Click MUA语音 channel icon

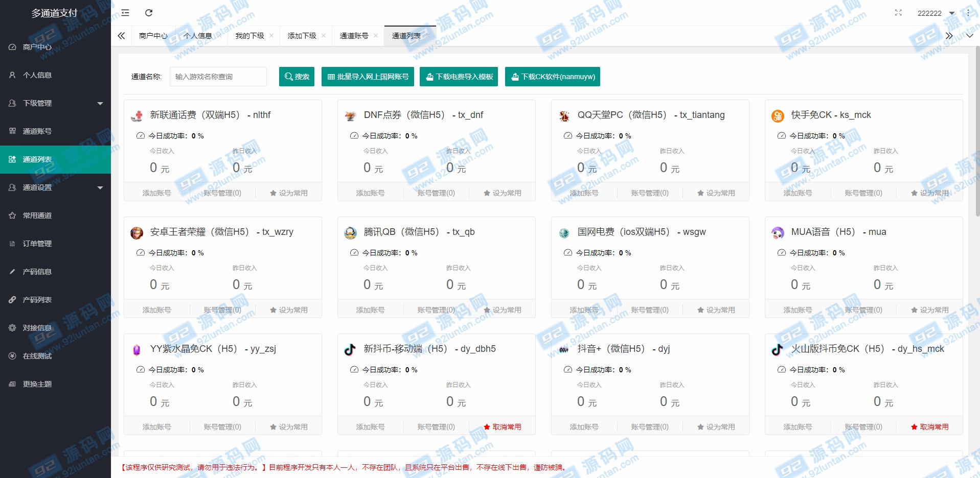778,233
